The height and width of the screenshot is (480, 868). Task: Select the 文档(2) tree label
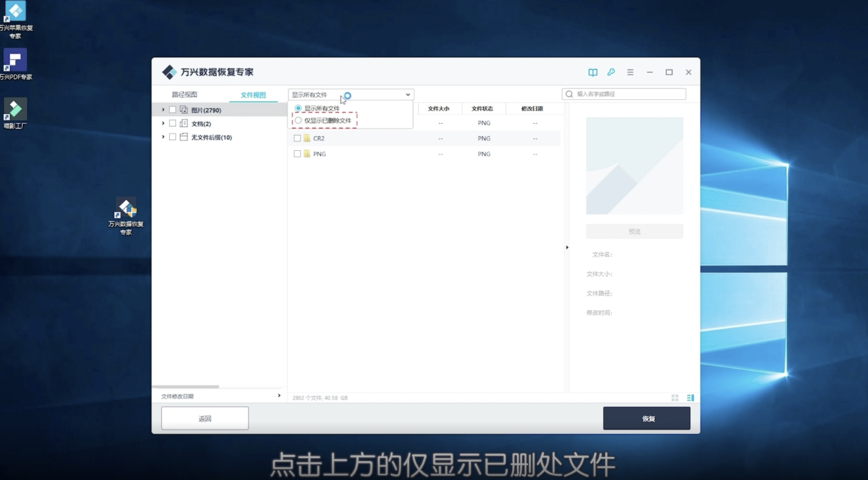(201, 123)
